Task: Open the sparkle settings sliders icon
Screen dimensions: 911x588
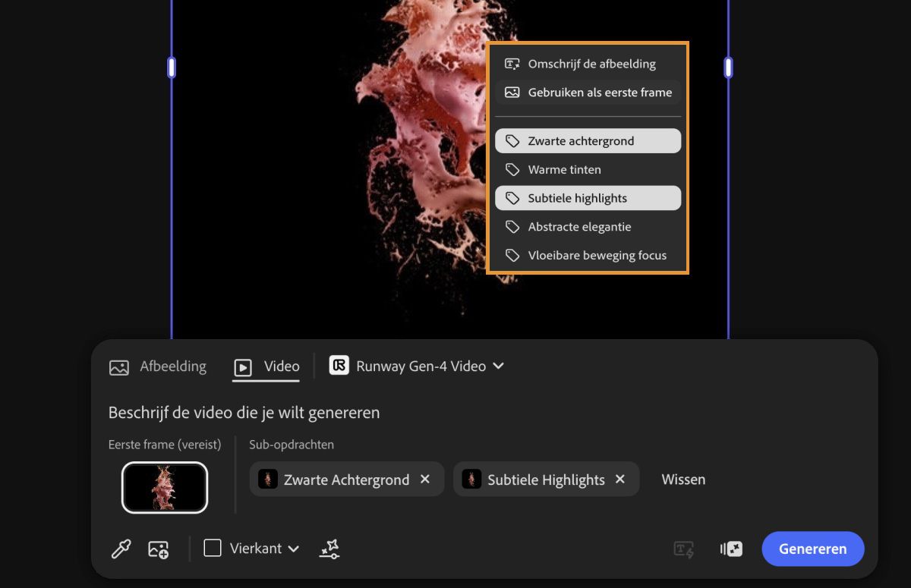Action: tap(329, 549)
